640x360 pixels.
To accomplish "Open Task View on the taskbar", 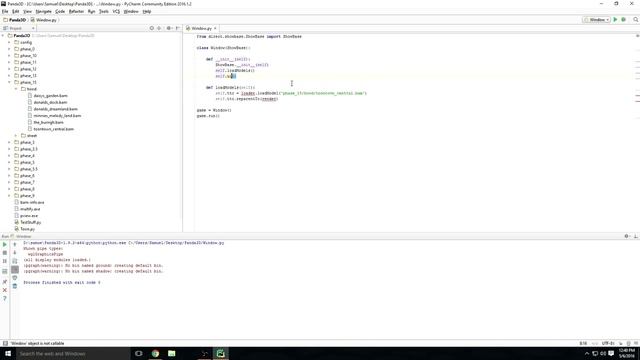I will (139, 353).
